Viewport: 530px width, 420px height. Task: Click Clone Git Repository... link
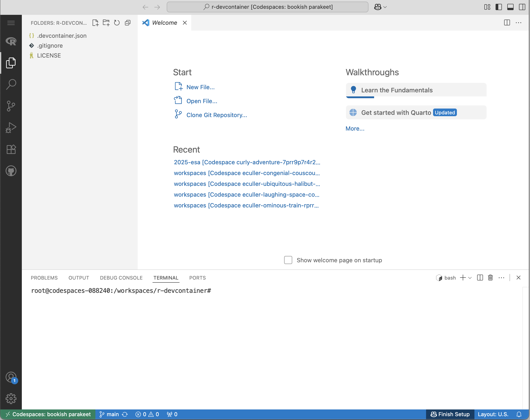pyautogui.click(x=217, y=115)
